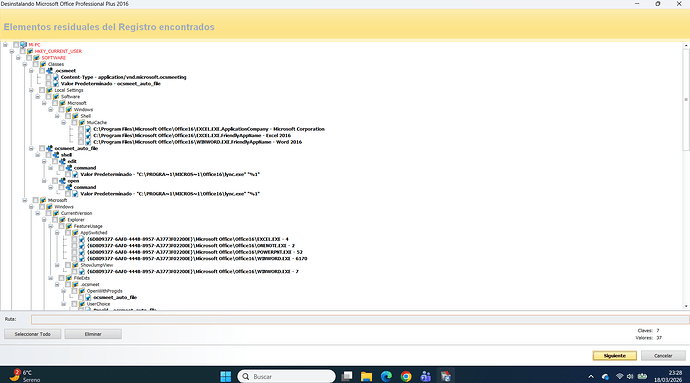
Task: Open Google Chrome from the taskbar
Action: pos(406,376)
